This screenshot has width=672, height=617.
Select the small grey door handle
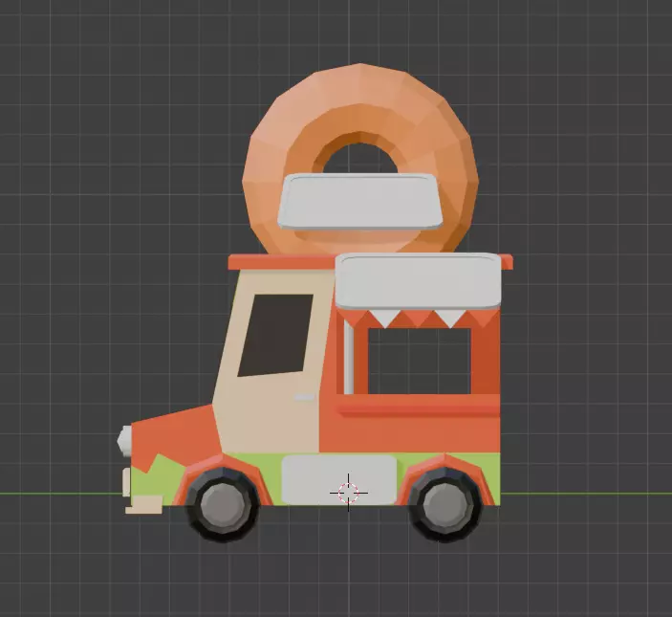[304, 398]
